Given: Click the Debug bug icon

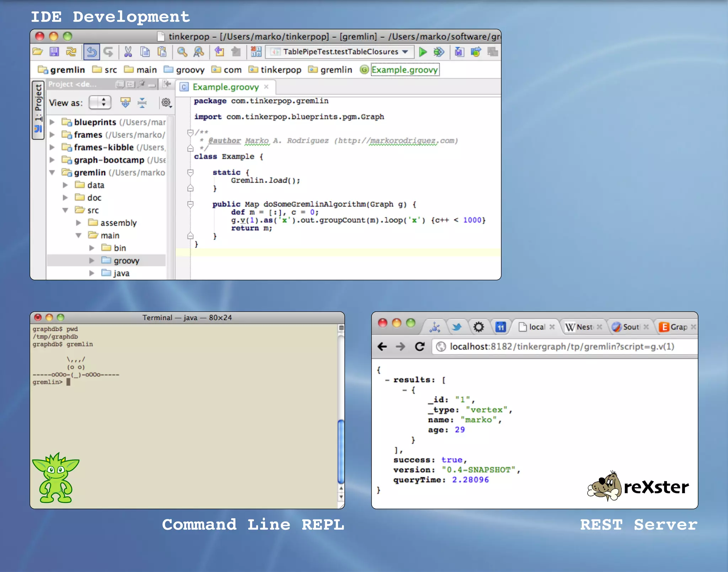Looking at the screenshot, I should coord(439,52).
